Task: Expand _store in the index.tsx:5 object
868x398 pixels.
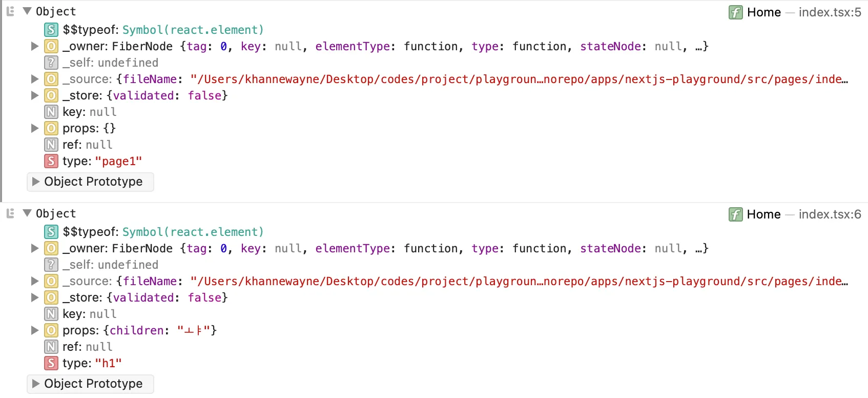Action: click(x=35, y=95)
